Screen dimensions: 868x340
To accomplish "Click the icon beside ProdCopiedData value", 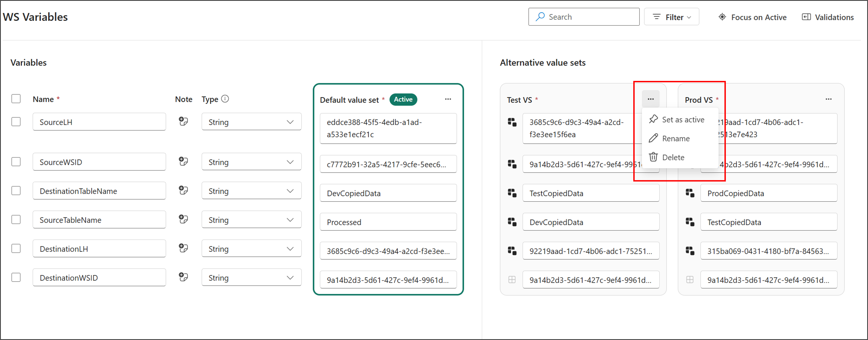I will [x=690, y=193].
